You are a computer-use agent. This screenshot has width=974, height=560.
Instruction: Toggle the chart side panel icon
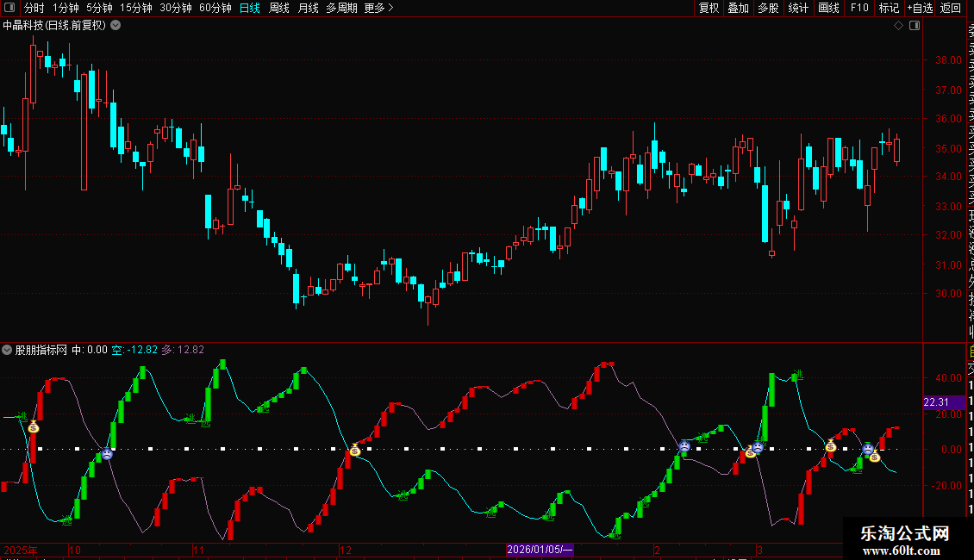click(915, 26)
